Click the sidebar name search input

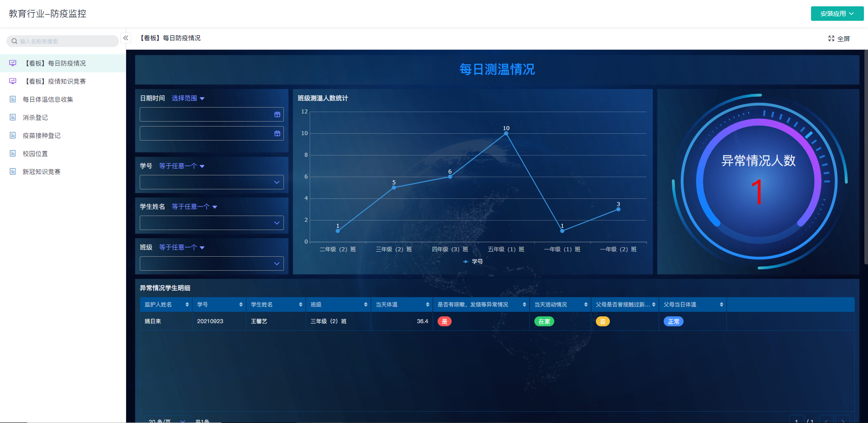click(x=62, y=41)
